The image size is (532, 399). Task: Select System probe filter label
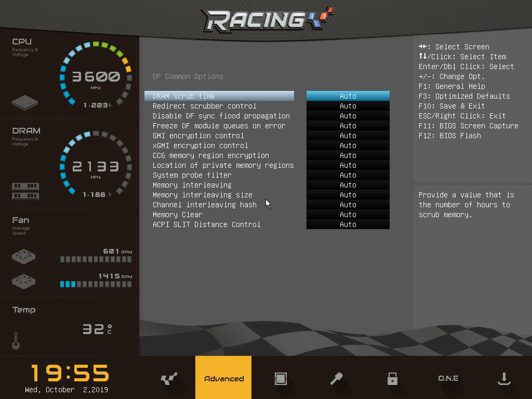(x=192, y=175)
